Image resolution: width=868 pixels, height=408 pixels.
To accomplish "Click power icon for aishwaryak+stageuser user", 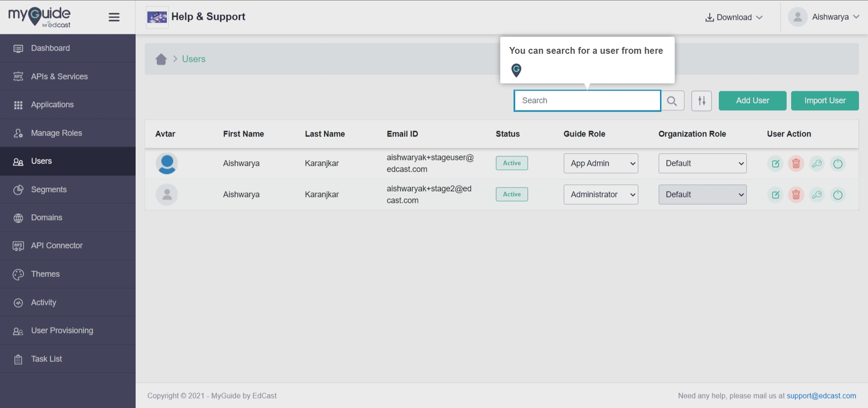I will (x=838, y=164).
